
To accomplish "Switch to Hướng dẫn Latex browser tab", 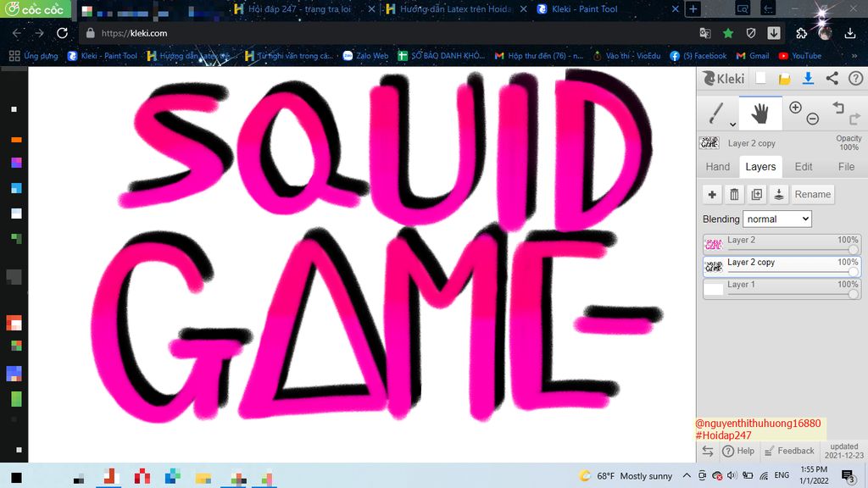I will click(457, 8).
